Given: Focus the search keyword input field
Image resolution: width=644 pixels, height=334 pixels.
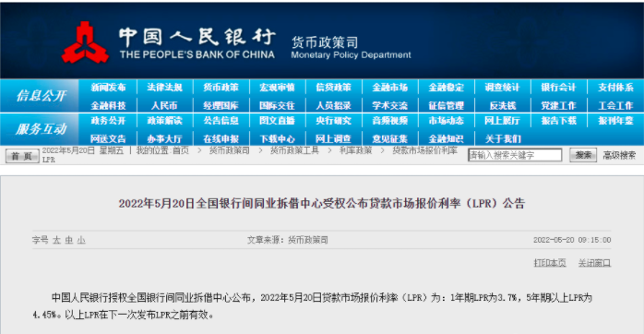Looking at the screenshot, I should click(515, 155).
